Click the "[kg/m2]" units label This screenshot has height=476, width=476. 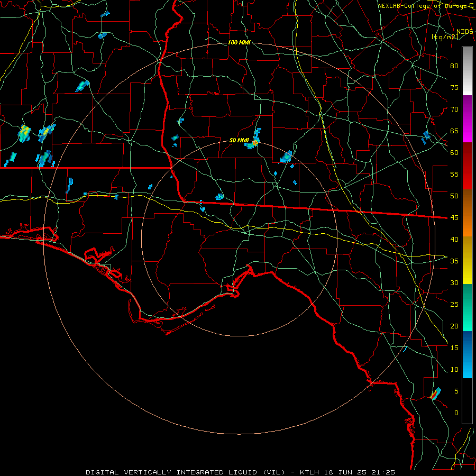(x=445, y=37)
